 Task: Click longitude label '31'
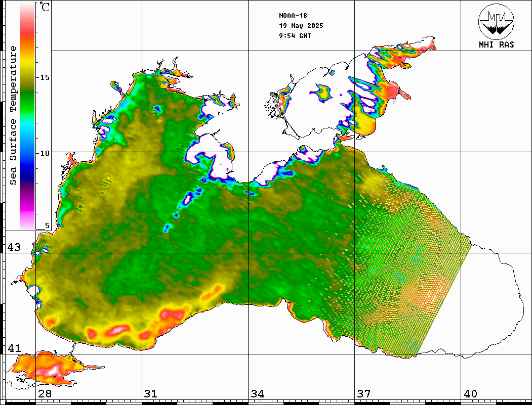(x=151, y=394)
